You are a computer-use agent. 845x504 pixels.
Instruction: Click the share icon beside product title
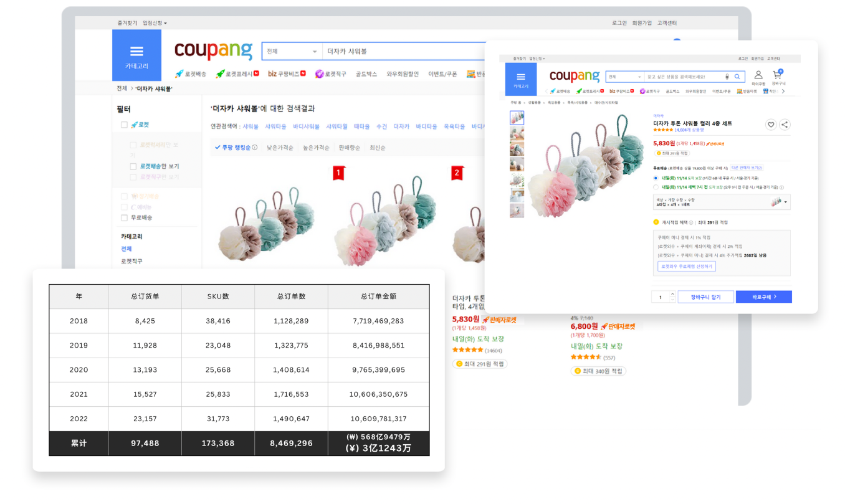pos(785,125)
